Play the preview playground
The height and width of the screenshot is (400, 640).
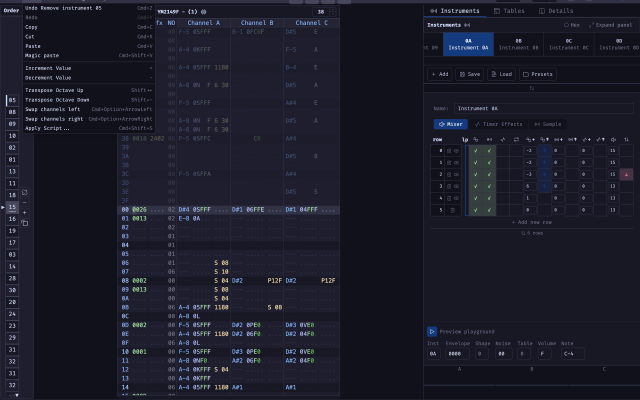tap(431, 331)
